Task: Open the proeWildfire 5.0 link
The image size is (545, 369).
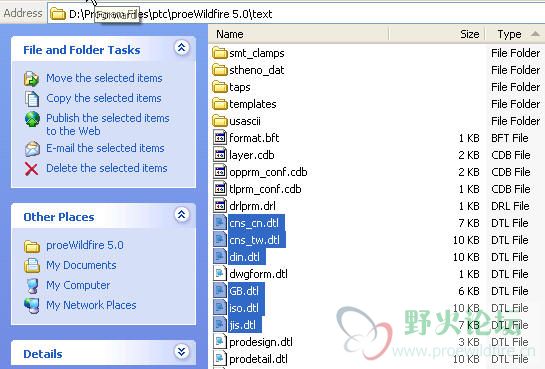Action: tap(85, 245)
